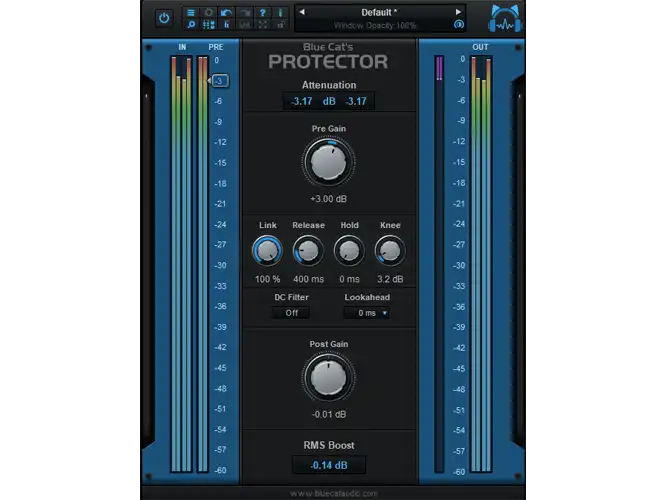Click the OUT level meter bars
Viewport: 667px width, 500px height.
[481, 264]
